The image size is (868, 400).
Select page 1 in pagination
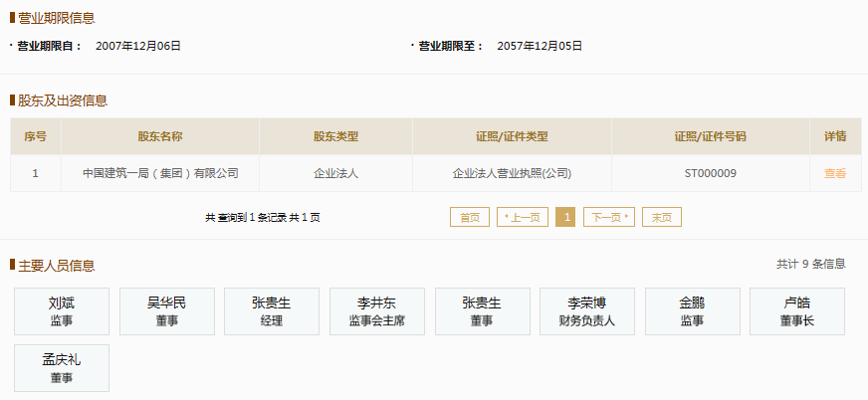pyautogui.click(x=565, y=217)
